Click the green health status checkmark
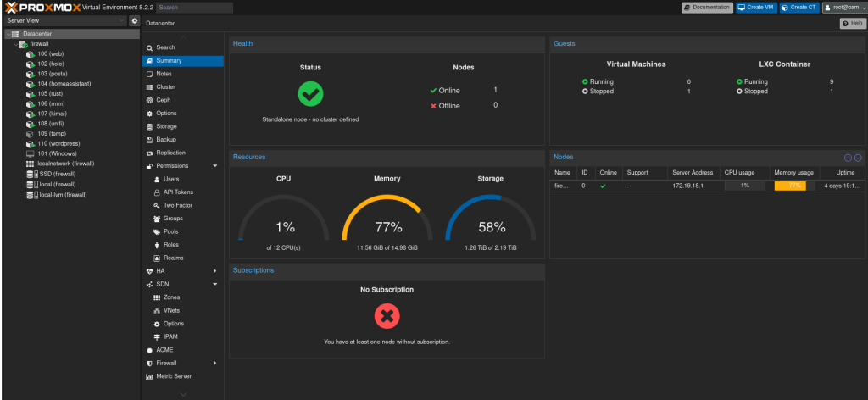The height and width of the screenshot is (400, 868). 310,94
